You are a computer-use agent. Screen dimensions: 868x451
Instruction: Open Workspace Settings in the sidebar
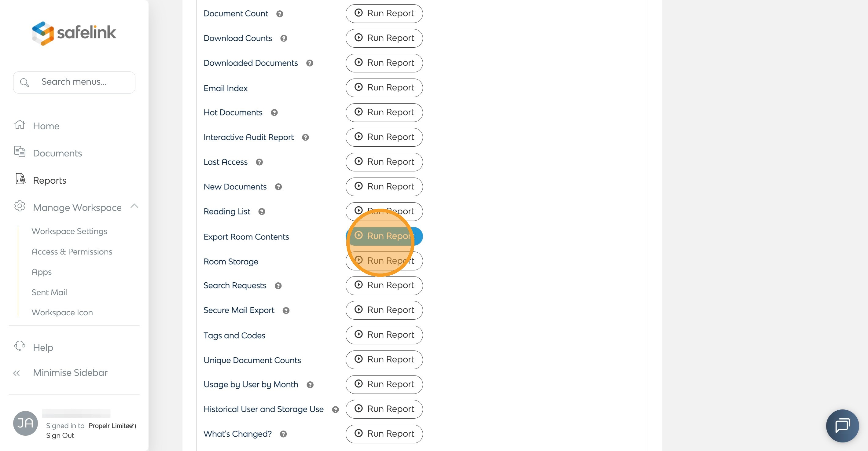click(69, 231)
